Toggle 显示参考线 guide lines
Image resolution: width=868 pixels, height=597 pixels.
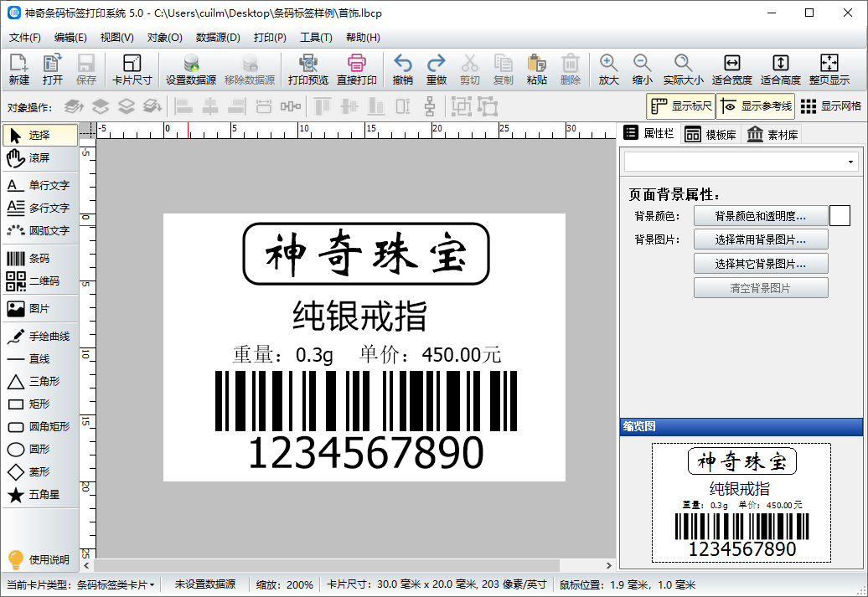point(755,106)
